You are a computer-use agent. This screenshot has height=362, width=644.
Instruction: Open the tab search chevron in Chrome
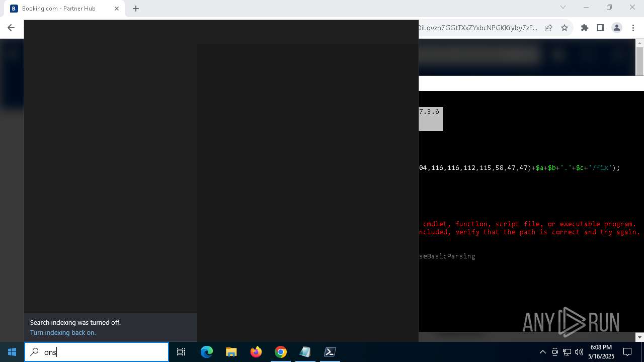(563, 8)
